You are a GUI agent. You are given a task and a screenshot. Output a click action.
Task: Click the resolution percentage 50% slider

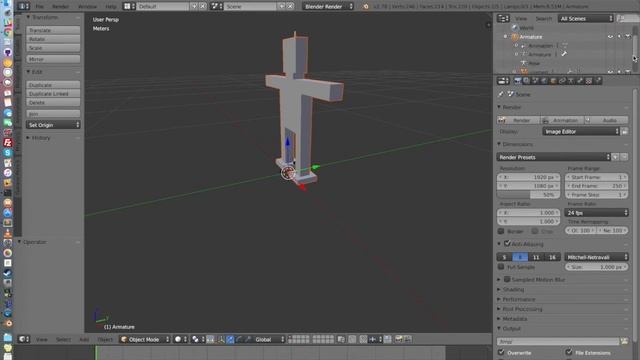pos(528,195)
